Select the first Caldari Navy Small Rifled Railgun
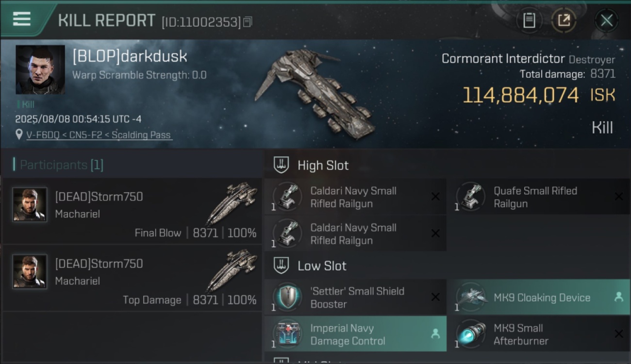 click(355, 197)
